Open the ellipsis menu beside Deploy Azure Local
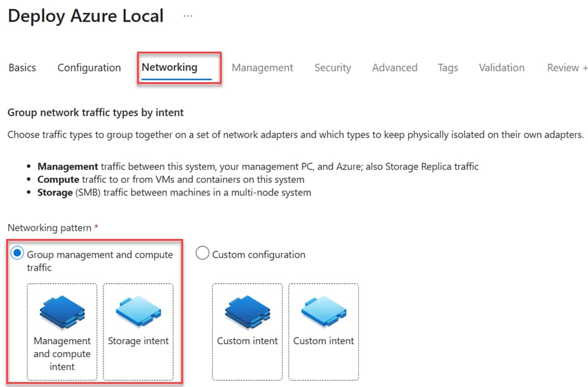The height and width of the screenshot is (387, 588). pos(188,16)
